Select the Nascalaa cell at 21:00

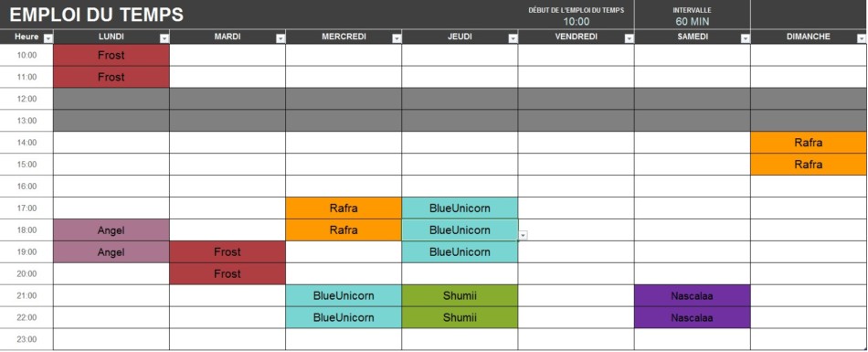(692, 296)
